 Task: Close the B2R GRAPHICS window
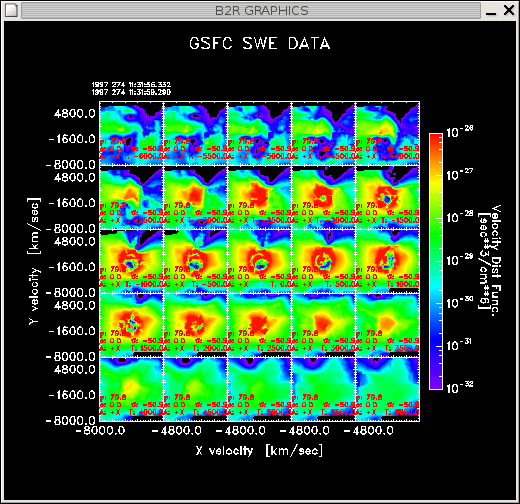[x=509, y=10]
